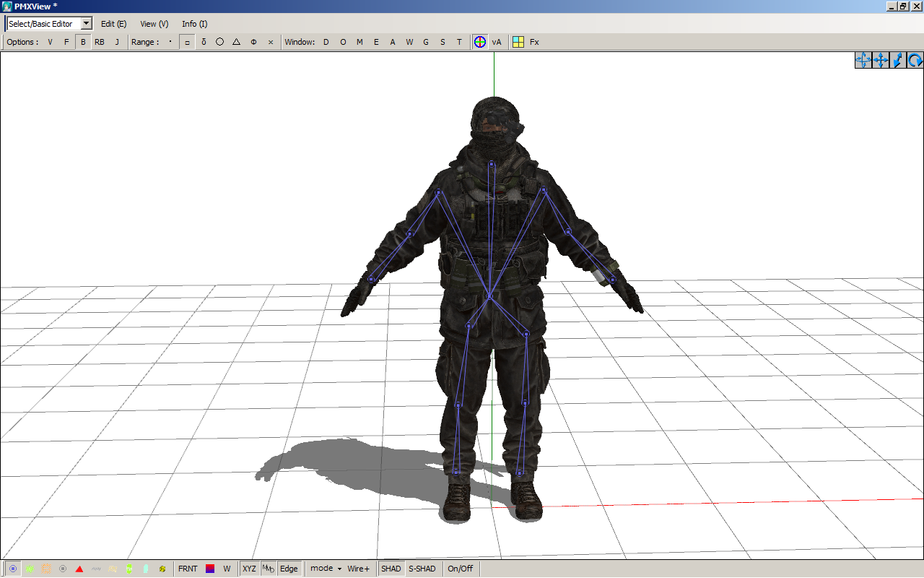Viewport: 924px width, 578px height.
Task: Open the Edit (E) menu
Action: (x=113, y=24)
